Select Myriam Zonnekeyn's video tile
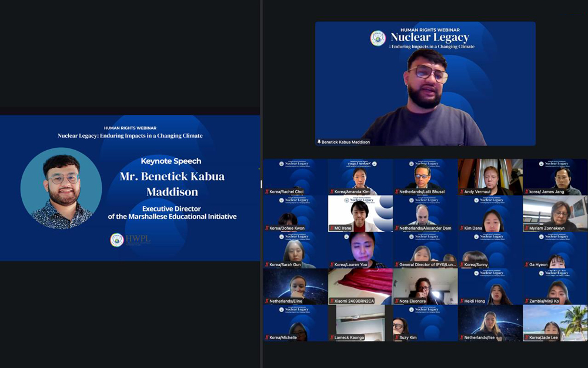The image size is (588, 368). pyautogui.click(x=555, y=212)
